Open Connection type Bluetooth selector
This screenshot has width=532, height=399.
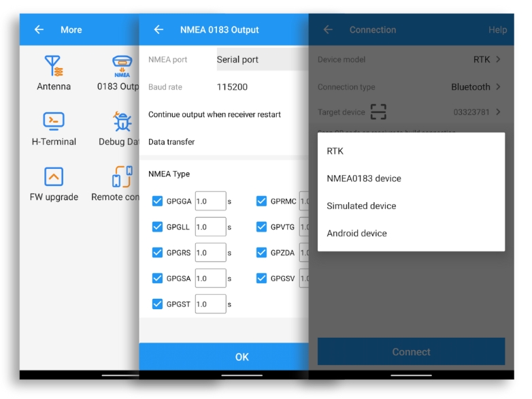[476, 87]
